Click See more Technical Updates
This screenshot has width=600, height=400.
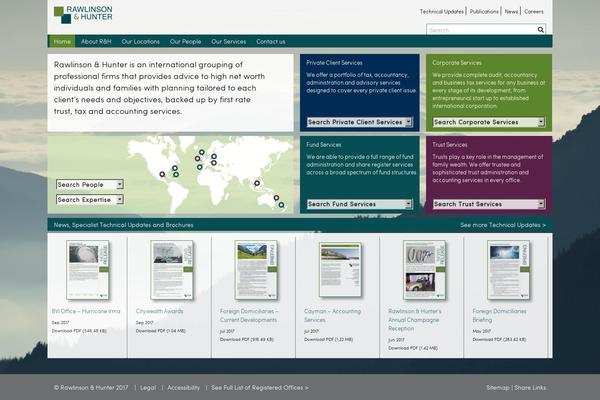pos(503,225)
